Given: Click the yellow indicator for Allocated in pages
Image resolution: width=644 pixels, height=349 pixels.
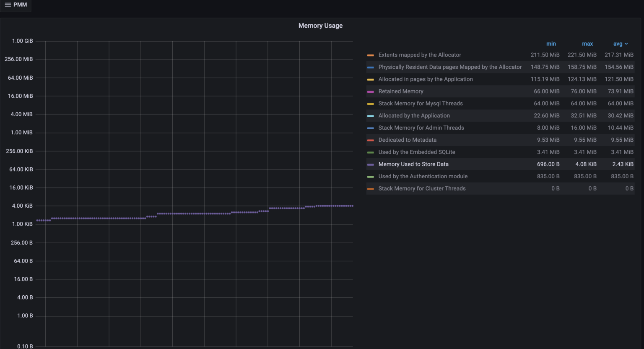Looking at the screenshot, I should (x=371, y=79).
